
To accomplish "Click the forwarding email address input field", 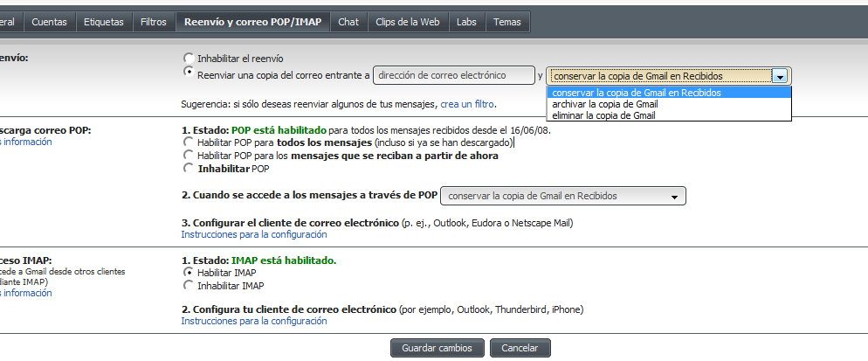I will [453, 76].
